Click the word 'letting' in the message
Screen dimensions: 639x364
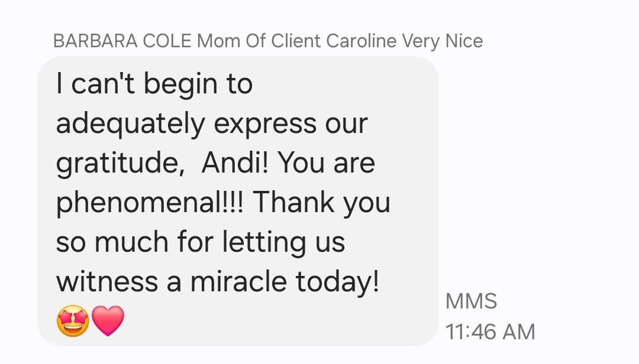pyautogui.click(x=264, y=243)
